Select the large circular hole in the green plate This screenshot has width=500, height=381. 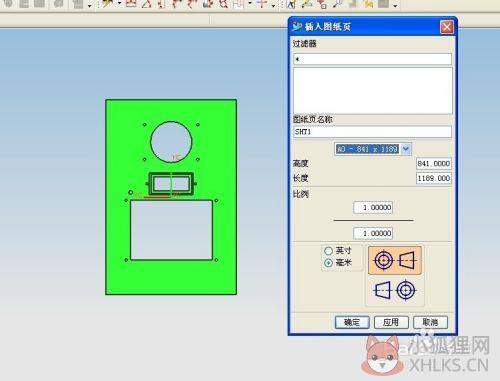pyautogui.click(x=171, y=142)
